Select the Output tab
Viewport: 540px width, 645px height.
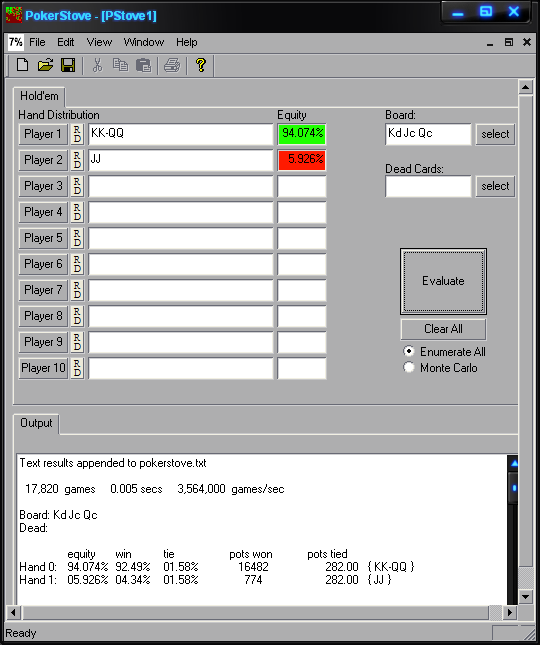(x=36, y=423)
